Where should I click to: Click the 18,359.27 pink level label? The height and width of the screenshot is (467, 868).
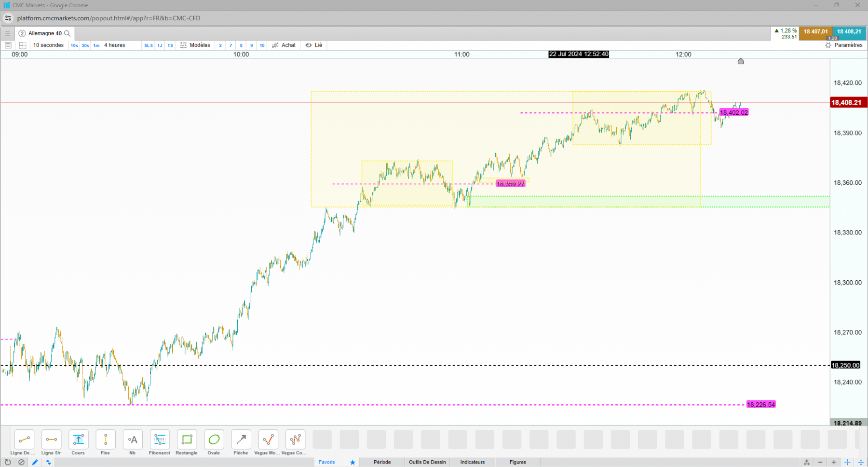(x=511, y=184)
